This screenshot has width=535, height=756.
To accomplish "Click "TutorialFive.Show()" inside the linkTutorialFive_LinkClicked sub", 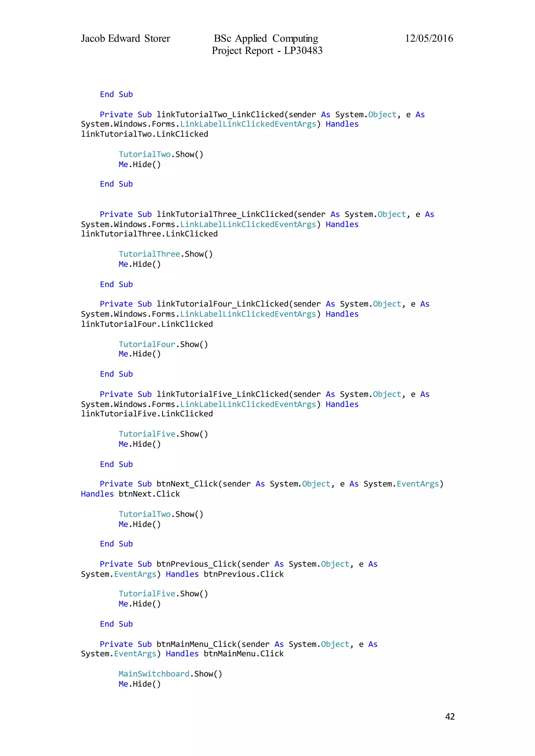I will [163, 434].
